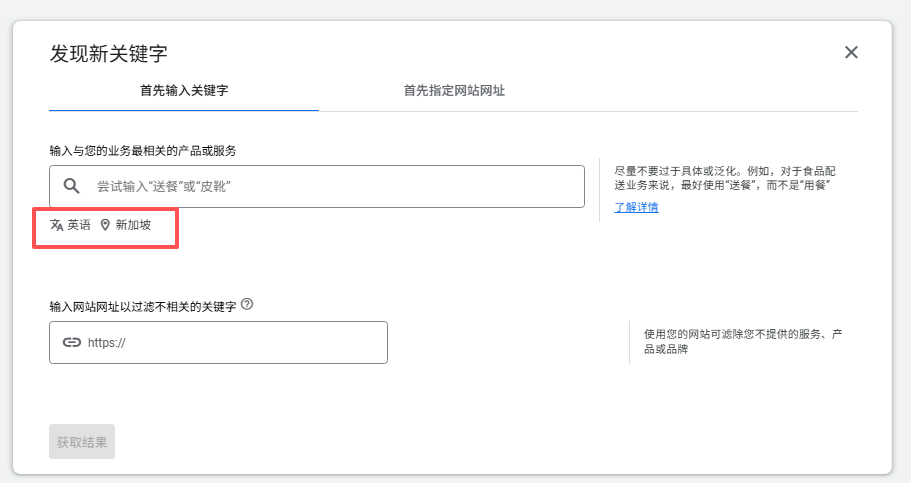911x483 pixels.
Task: Open the 首先指定网站网址 tab
Action: coord(454,91)
